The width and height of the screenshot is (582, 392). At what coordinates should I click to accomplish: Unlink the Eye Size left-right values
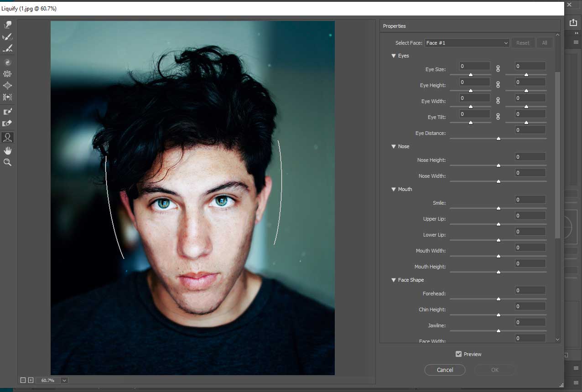point(498,68)
